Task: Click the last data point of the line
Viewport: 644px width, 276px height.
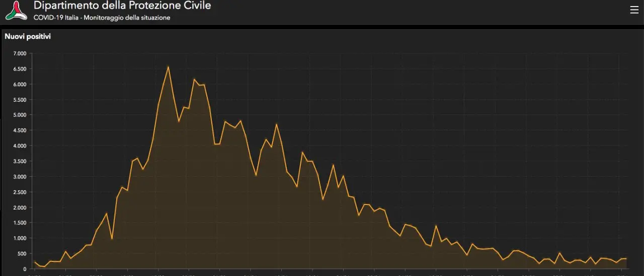Action: pos(626,258)
